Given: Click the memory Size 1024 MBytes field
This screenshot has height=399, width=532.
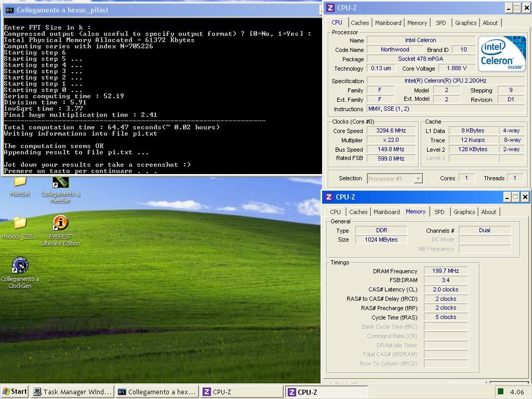Looking at the screenshot, I should point(381,240).
